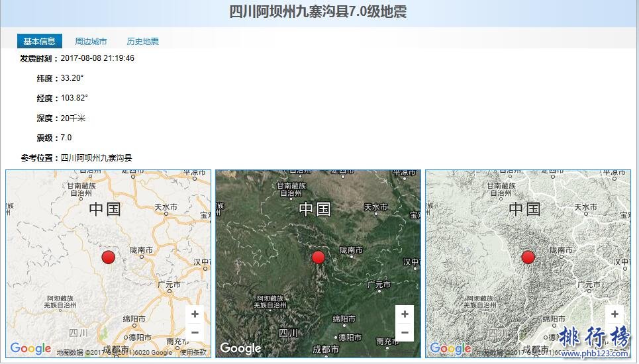Open the 历史地震 tab

click(142, 41)
